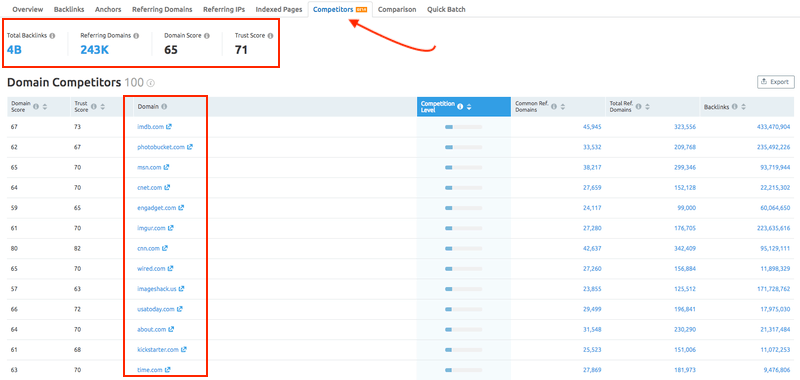Open external link icon beside imgur.com

[x=171, y=228]
